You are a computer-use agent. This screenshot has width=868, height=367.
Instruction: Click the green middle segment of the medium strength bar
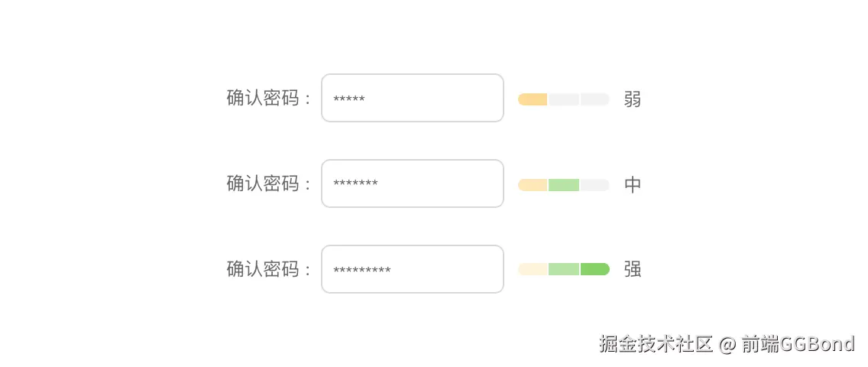coord(564,185)
